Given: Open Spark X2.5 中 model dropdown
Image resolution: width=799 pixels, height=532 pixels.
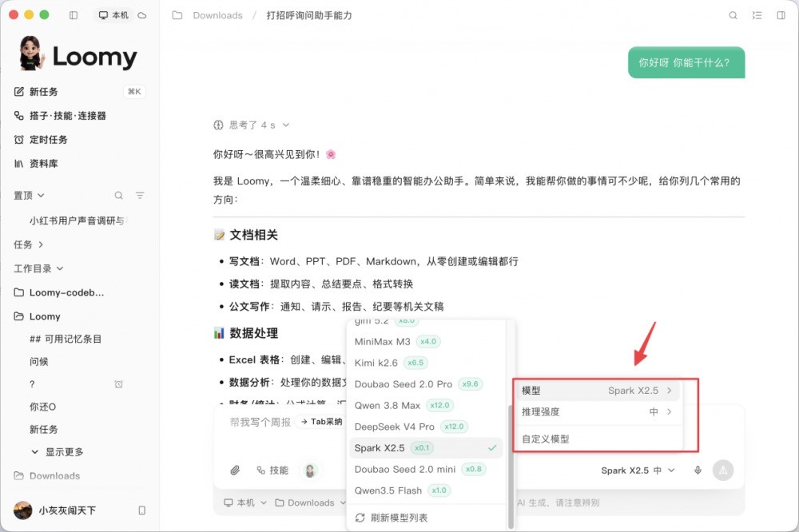Looking at the screenshot, I should (x=638, y=470).
